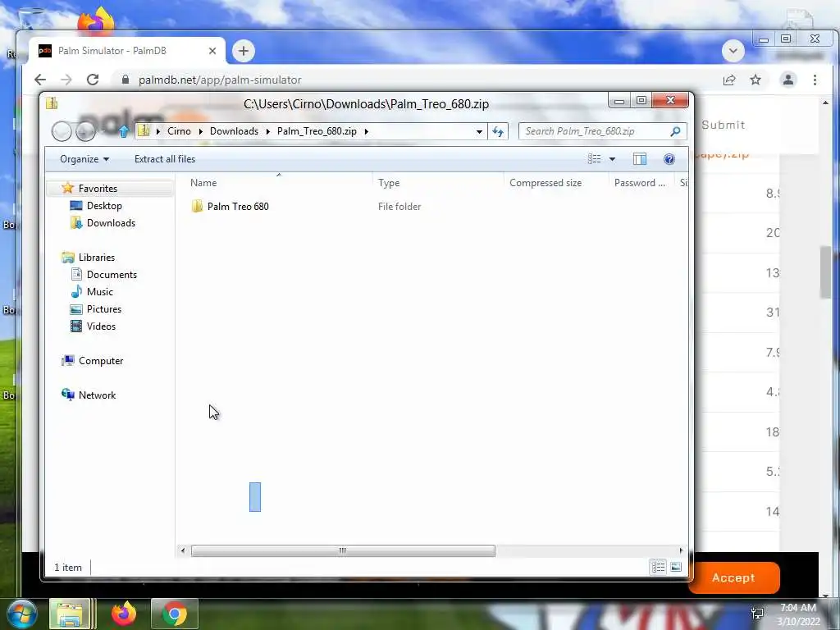
Task: Click Chrome address bar URL
Action: [220, 80]
